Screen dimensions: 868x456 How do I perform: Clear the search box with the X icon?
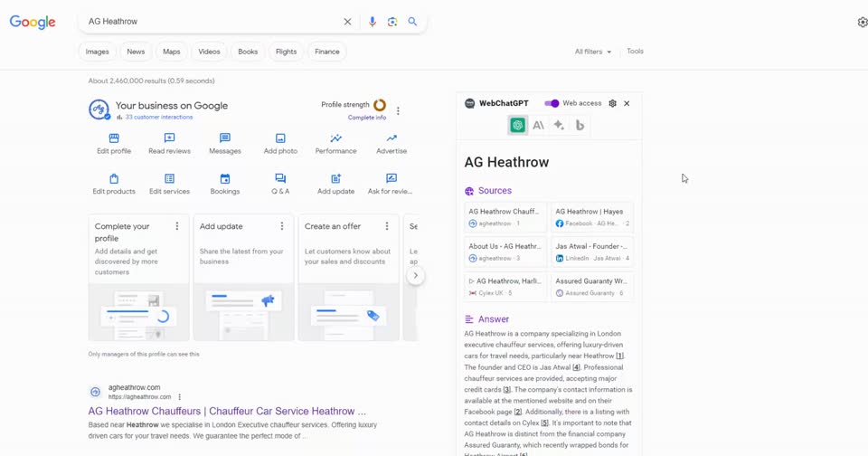pyautogui.click(x=347, y=22)
